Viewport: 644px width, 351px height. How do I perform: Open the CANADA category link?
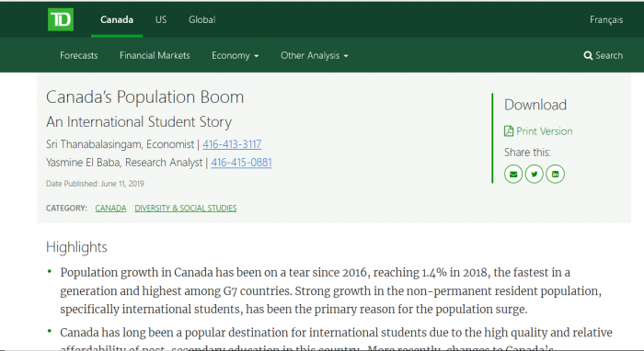[110, 208]
